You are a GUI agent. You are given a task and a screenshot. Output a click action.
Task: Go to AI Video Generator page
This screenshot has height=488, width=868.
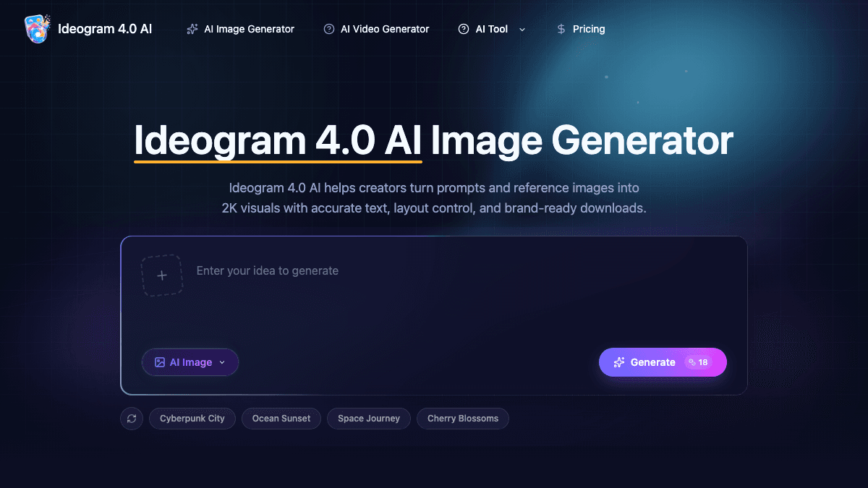[377, 30]
